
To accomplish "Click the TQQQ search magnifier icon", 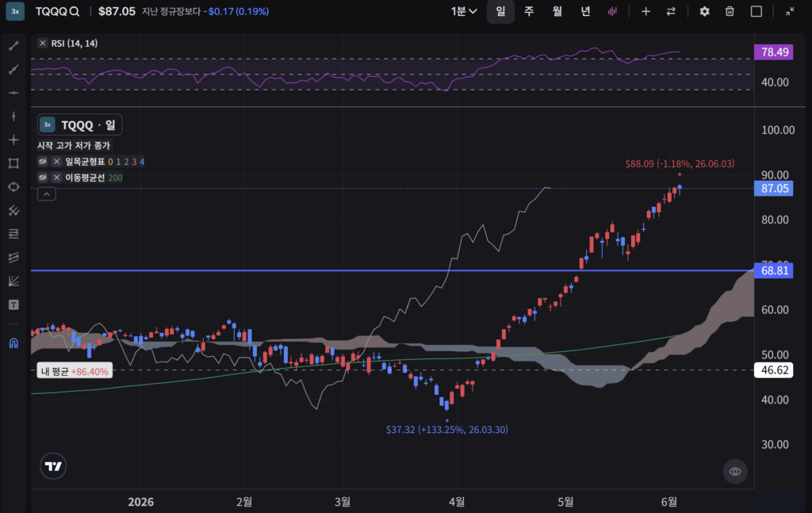I will [x=74, y=11].
